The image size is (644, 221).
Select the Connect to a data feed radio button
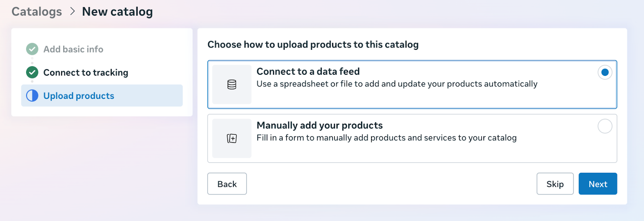pos(605,72)
